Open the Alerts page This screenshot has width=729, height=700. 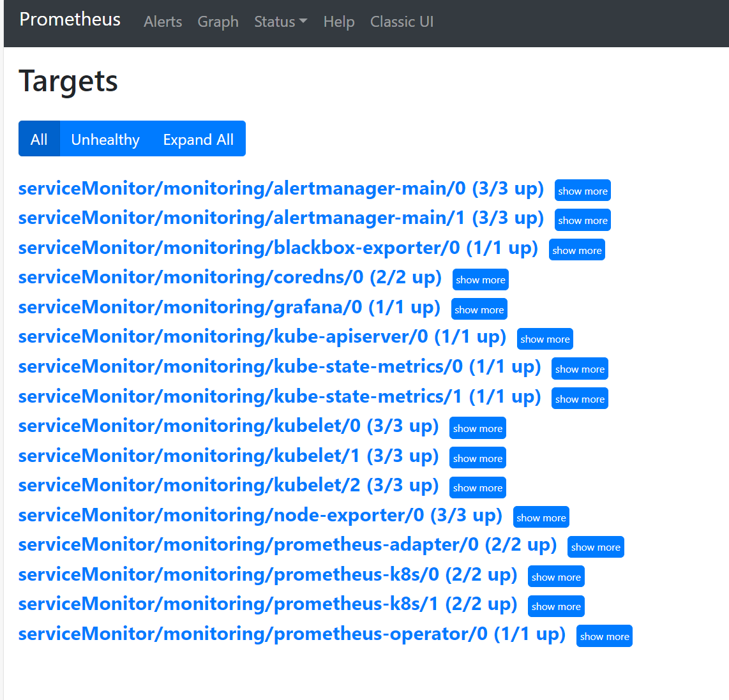(x=163, y=22)
